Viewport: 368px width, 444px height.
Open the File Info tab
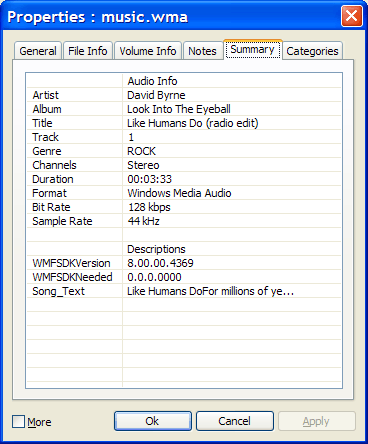(88, 51)
